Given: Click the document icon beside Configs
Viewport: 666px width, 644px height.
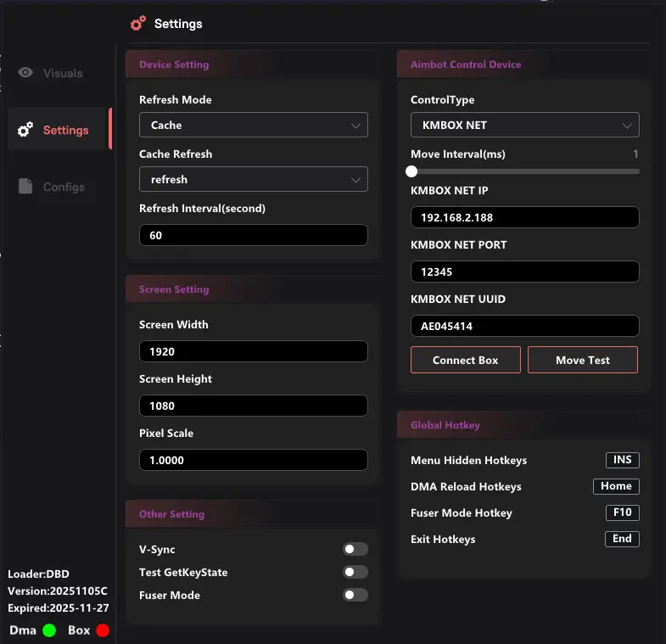Looking at the screenshot, I should click(x=25, y=187).
